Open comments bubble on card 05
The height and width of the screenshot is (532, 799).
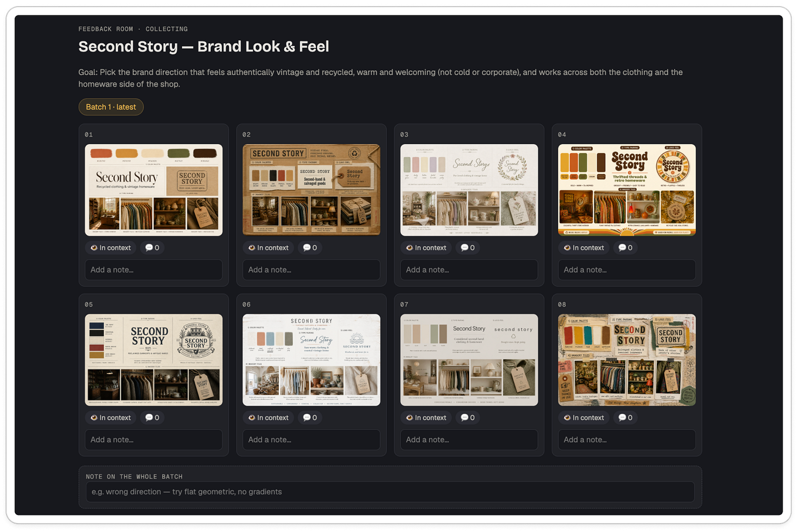(x=153, y=418)
